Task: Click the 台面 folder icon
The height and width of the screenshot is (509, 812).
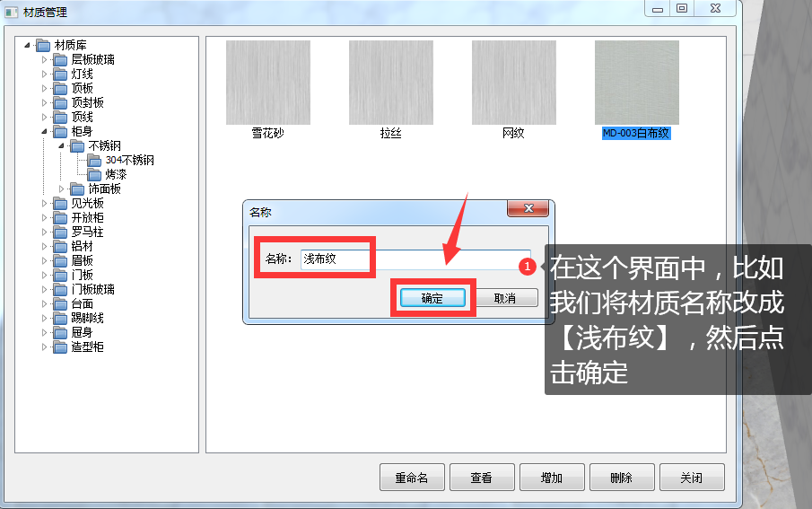Action: point(60,303)
